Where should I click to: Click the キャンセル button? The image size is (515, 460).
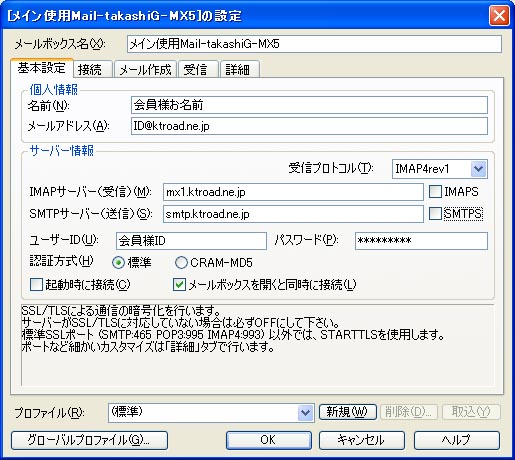pos(361,440)
